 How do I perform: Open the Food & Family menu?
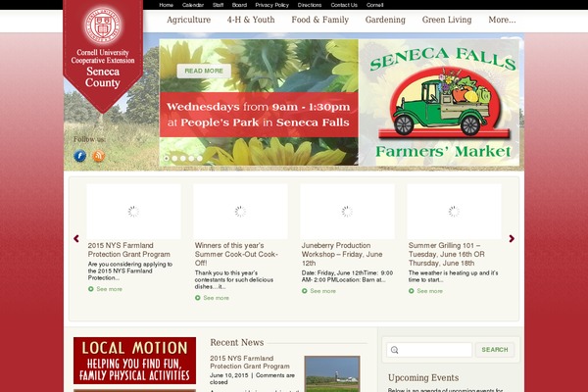pos(320,20)
